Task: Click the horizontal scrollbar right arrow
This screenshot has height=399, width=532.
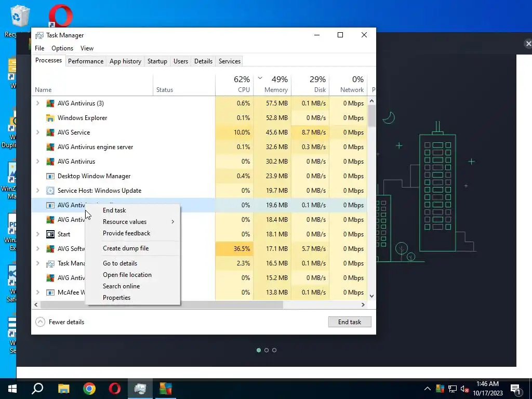Action: click(363, 304)
